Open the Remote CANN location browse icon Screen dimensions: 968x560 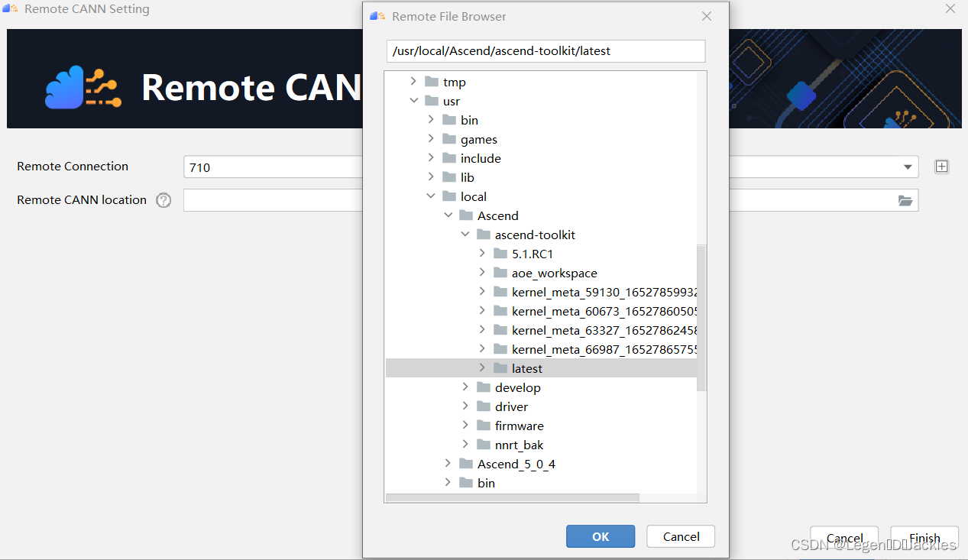[x=905, y=200]
